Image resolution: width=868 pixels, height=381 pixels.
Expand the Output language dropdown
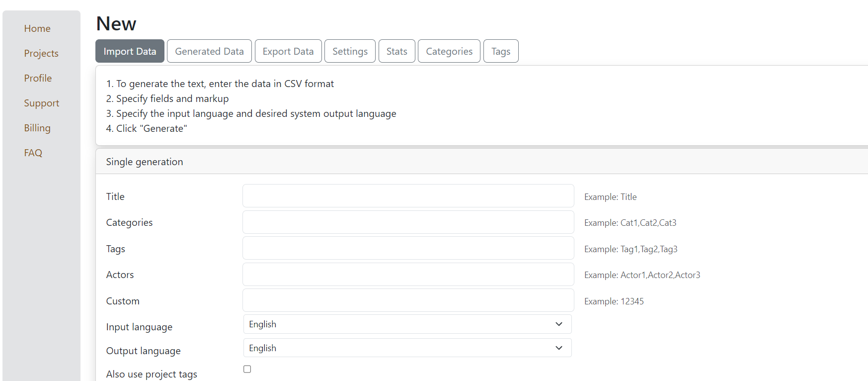pyautogui.click(x=407, y=348)
